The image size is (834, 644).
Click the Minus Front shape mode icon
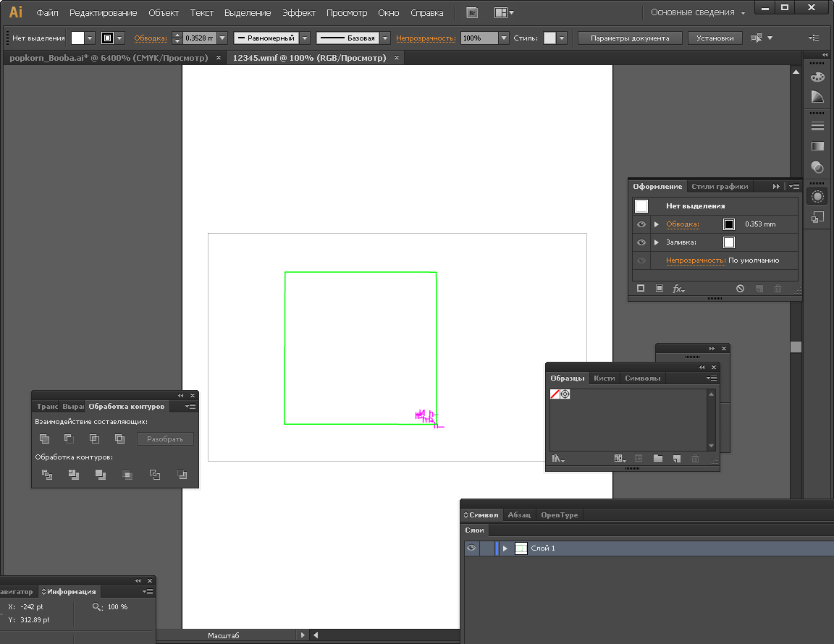point(69,438)
